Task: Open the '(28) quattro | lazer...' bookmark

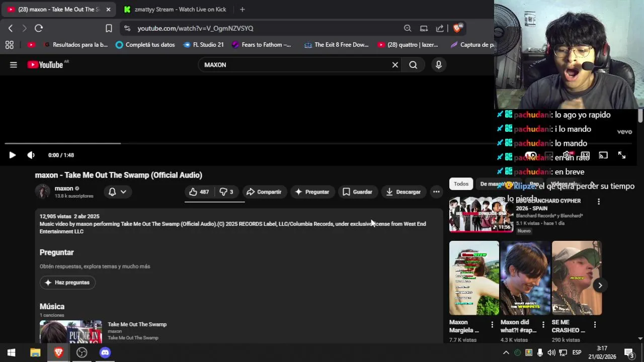Action: (x=408, y=45)
